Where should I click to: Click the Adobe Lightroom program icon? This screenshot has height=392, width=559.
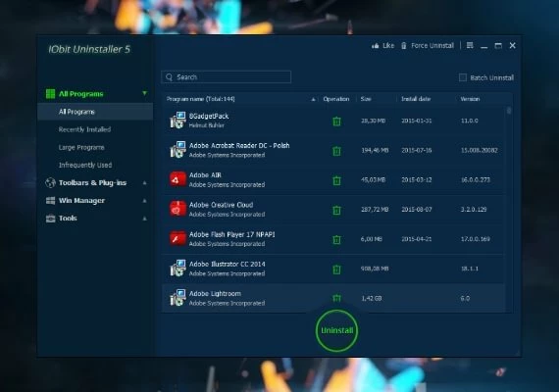click(x=178, y=298)
